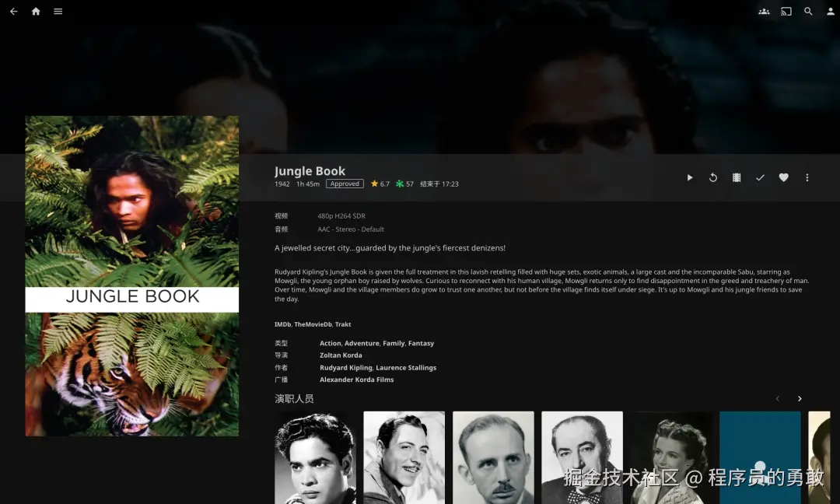Screen dimensions: 840x504
Task: Select the first cast member photo
Action: [x=315, y=458]
